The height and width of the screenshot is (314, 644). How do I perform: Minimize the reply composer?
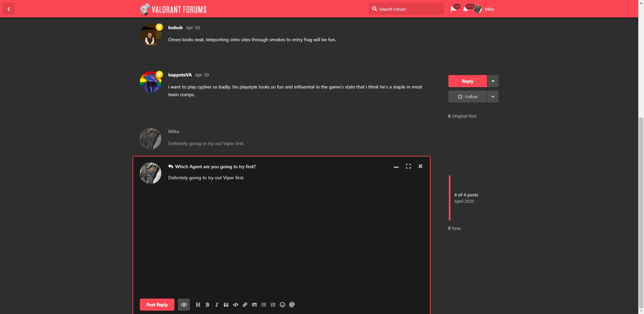click(x=396, y=167)
